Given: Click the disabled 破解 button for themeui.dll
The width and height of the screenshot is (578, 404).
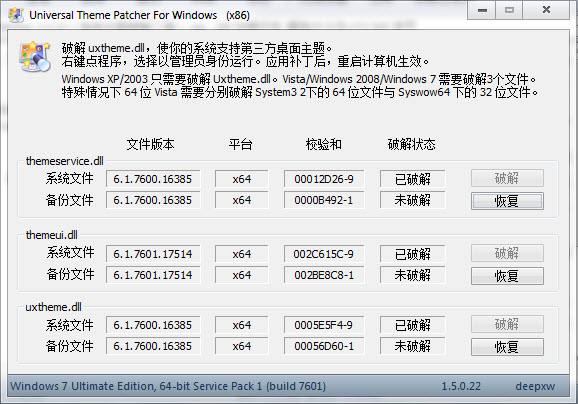Looking at the screenshot, I should (507, 253).
